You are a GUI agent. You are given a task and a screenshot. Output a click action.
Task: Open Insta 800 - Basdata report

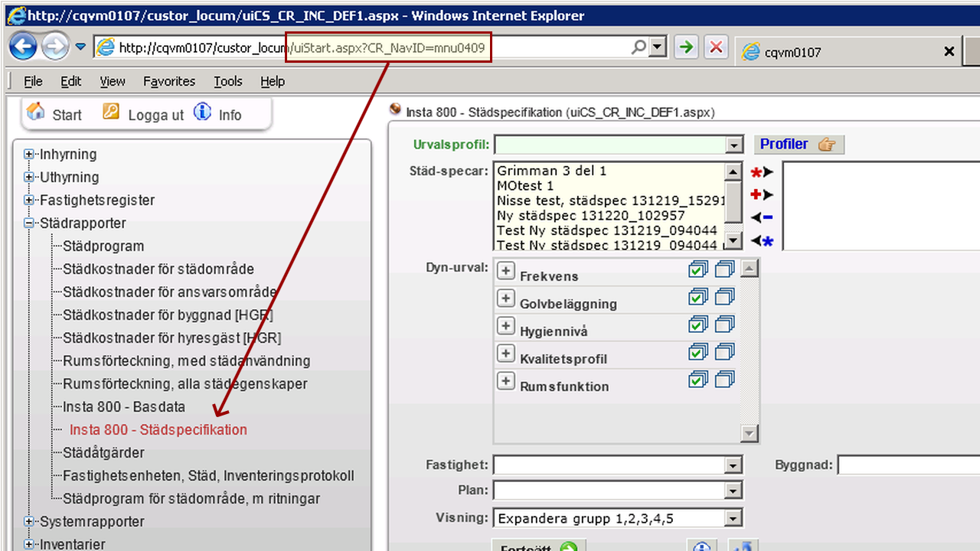[124, 407]
